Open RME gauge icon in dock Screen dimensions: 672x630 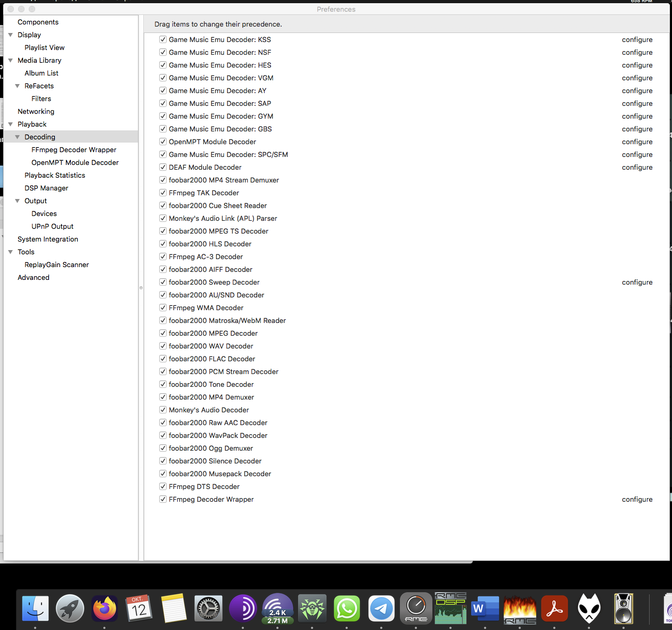[x=416, y=608]
